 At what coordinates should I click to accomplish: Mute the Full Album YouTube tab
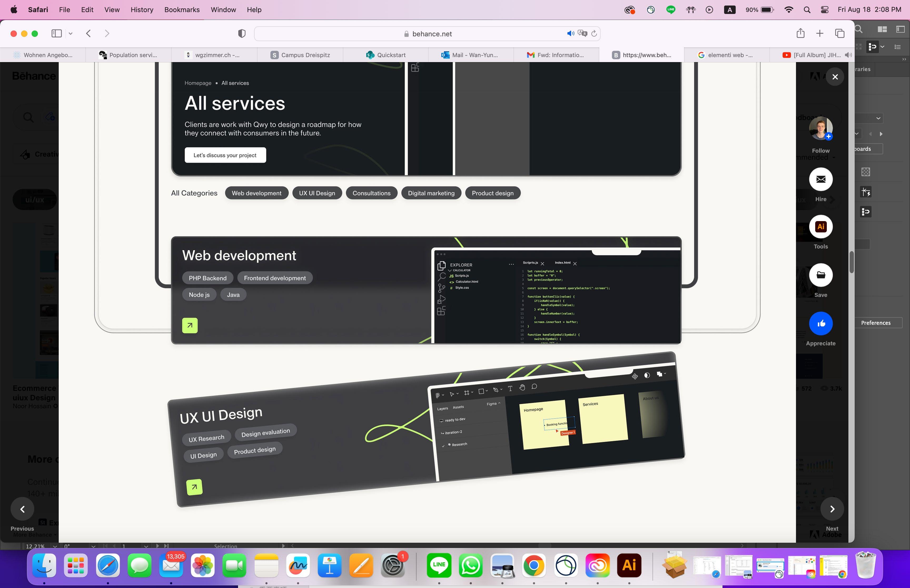click(848, 55)
